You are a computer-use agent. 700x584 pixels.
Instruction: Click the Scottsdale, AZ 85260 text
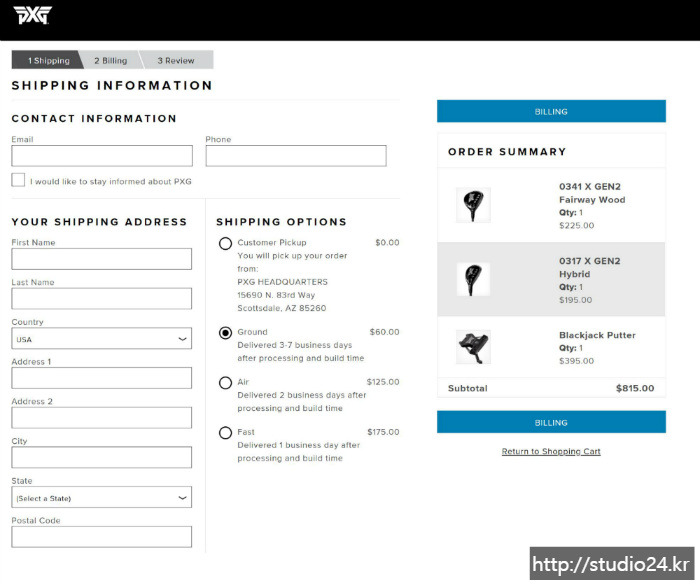282,308
